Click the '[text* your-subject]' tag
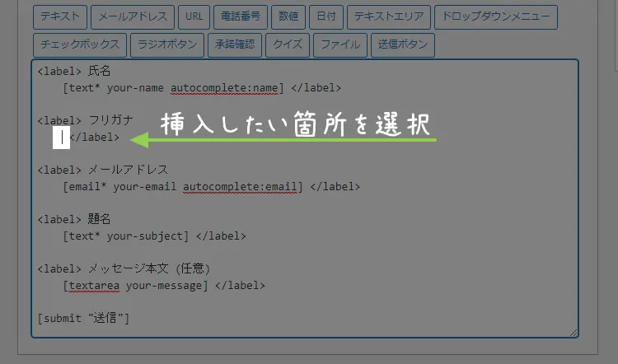Screen dimensions: 618x364 126,236
